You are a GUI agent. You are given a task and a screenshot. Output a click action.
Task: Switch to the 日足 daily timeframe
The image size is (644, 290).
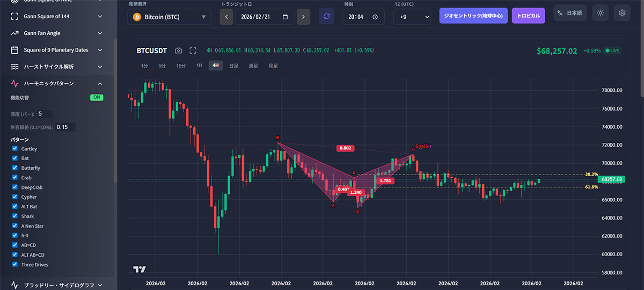(233, 66)
